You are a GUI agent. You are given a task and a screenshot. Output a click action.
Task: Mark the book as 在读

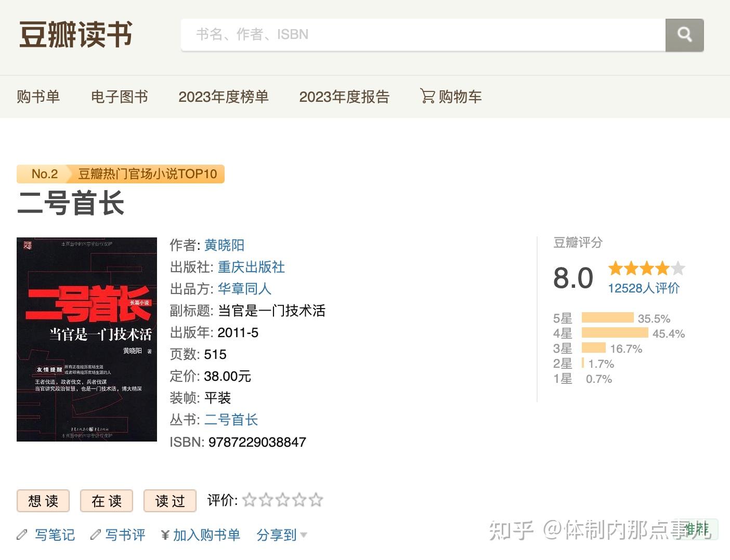107,501
